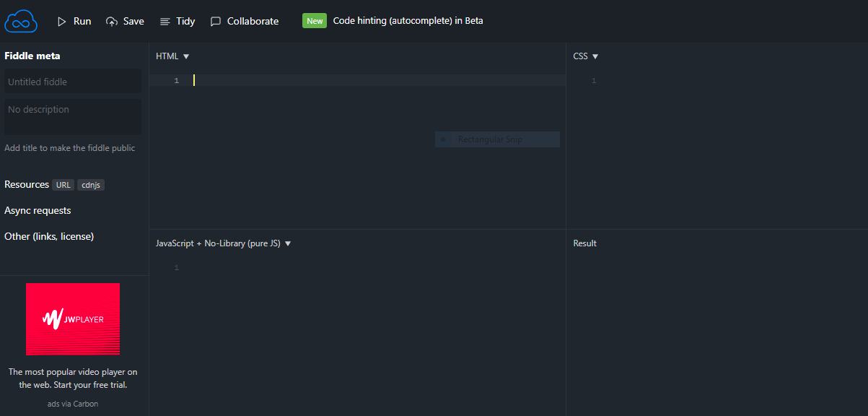Click the Collaborate speech bubble icon

(216, 22)
